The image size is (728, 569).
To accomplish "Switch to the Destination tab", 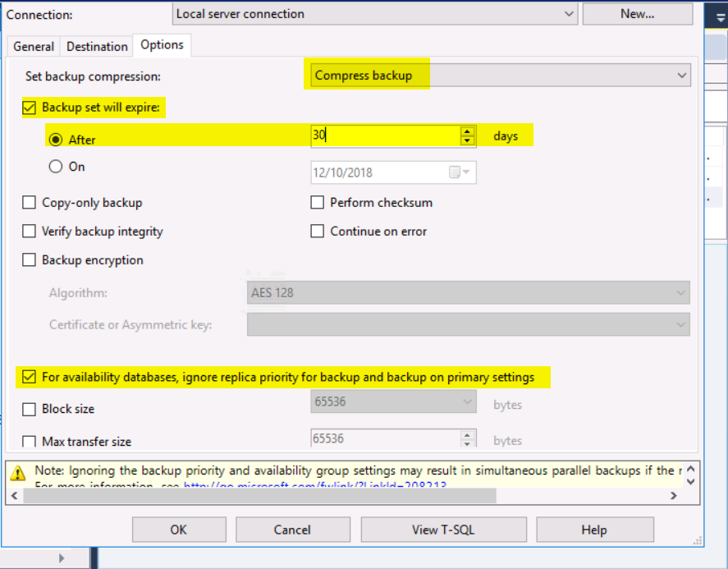I will [x=96, y=46].
